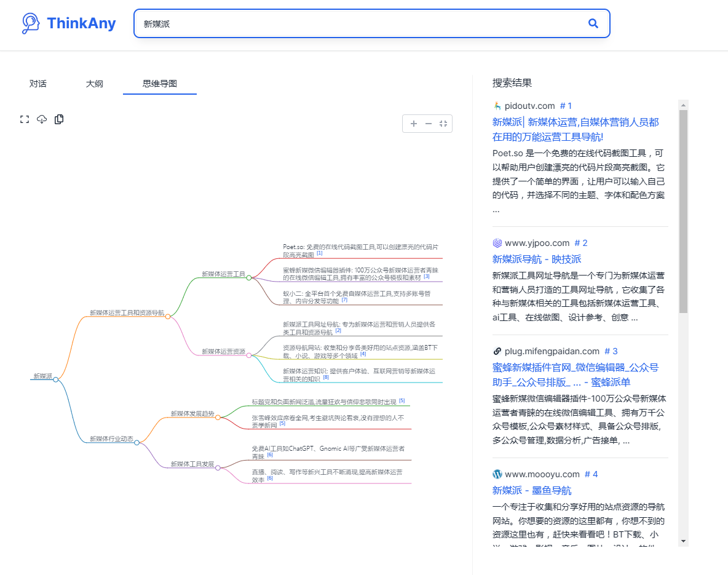Zoom in on the mind map
The height and width of the screenshot is (575, 728).
[x=414, y=123]
